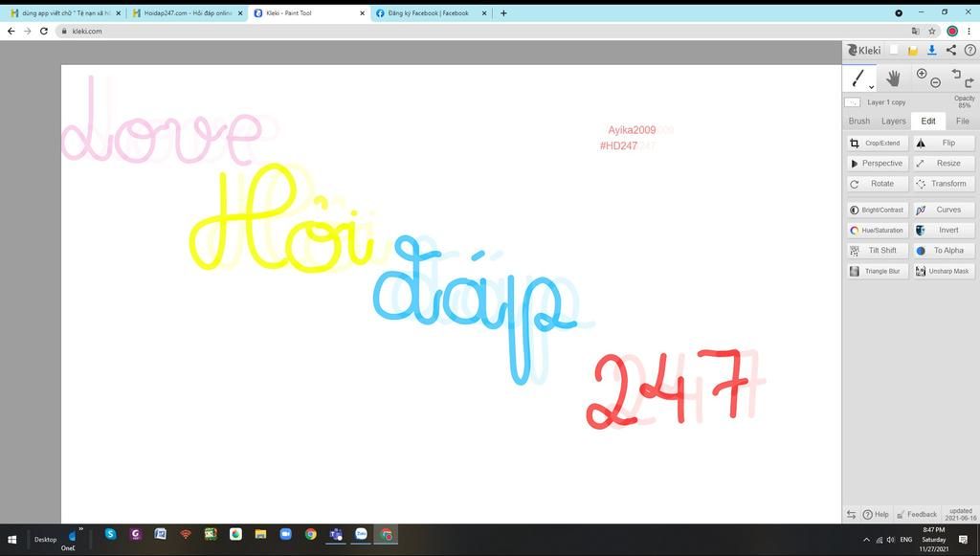
Task: Click the Chrome profile avatar
Action: pyautogui.click(x=952, y=32)
